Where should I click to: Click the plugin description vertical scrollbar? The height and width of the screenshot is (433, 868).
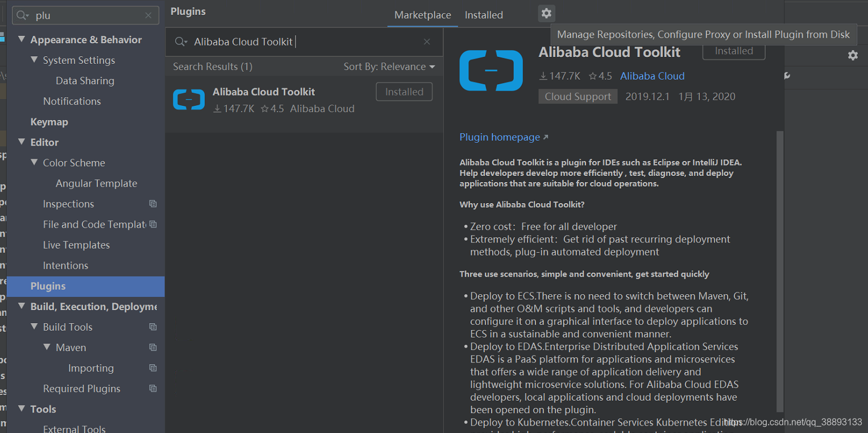[x=780, y=270]
